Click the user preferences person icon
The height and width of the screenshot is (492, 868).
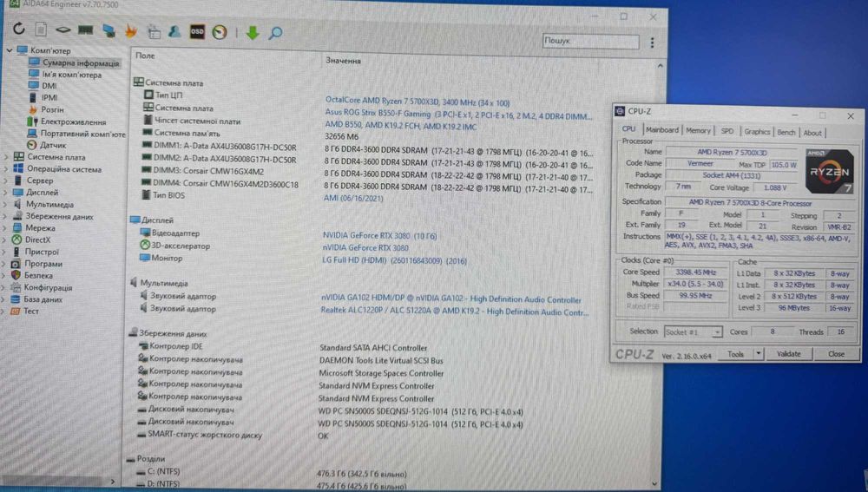pyautogui.click(x=175, y=31)
